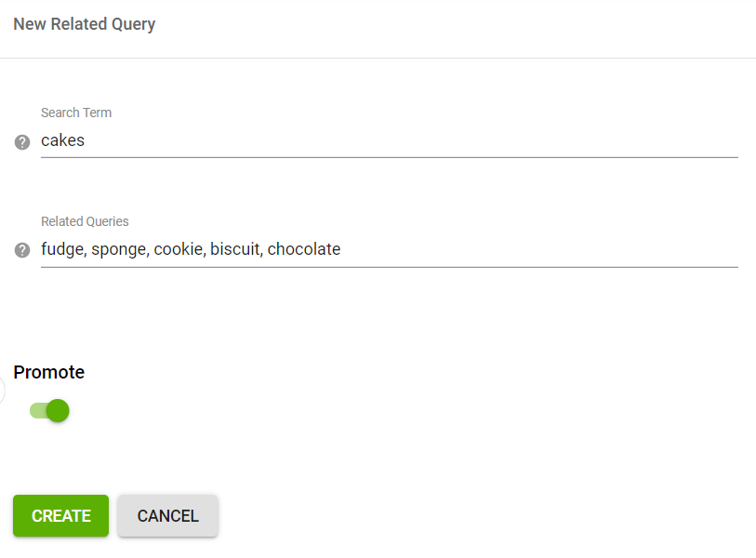Click the word "cakes" in Search Term

[x=62, y=141]
